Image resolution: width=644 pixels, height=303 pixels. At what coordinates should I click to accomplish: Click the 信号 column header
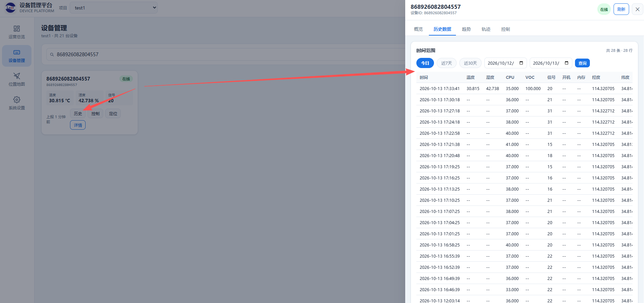[551, 78]
